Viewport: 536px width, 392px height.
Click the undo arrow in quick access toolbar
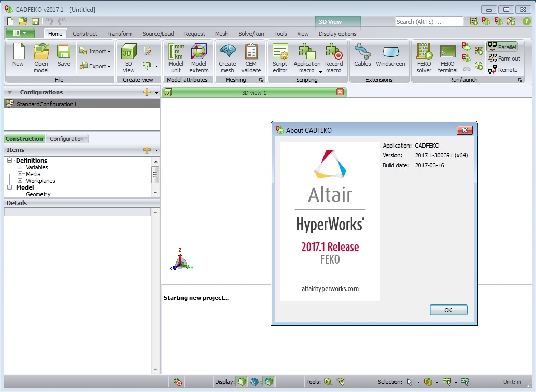click(x=49, y=21)
